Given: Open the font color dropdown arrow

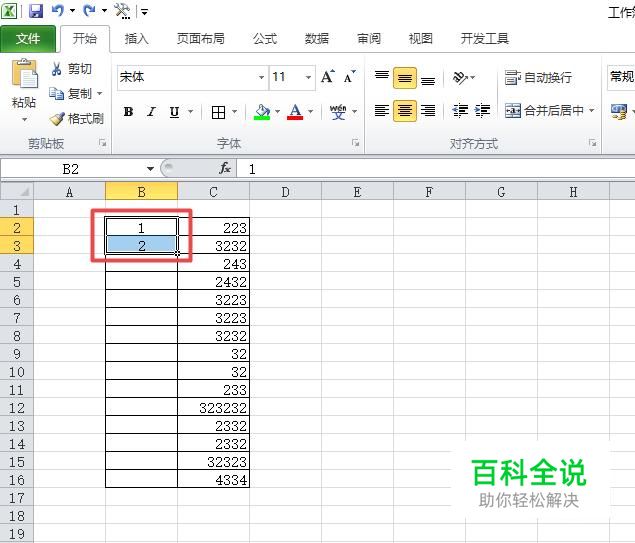Looking at the screenshot, I should 311,111.
